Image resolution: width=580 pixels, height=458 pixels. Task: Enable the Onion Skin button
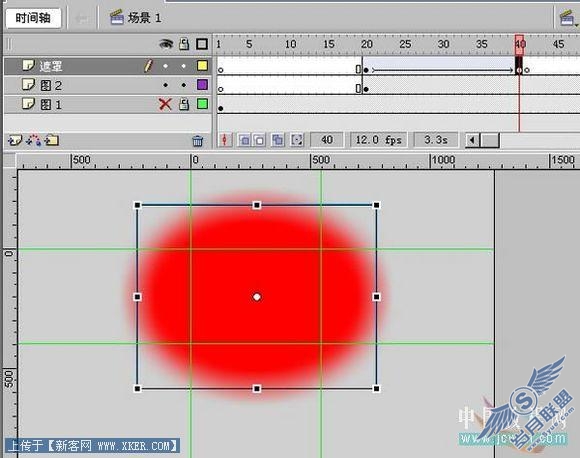[x=244, y=140]
